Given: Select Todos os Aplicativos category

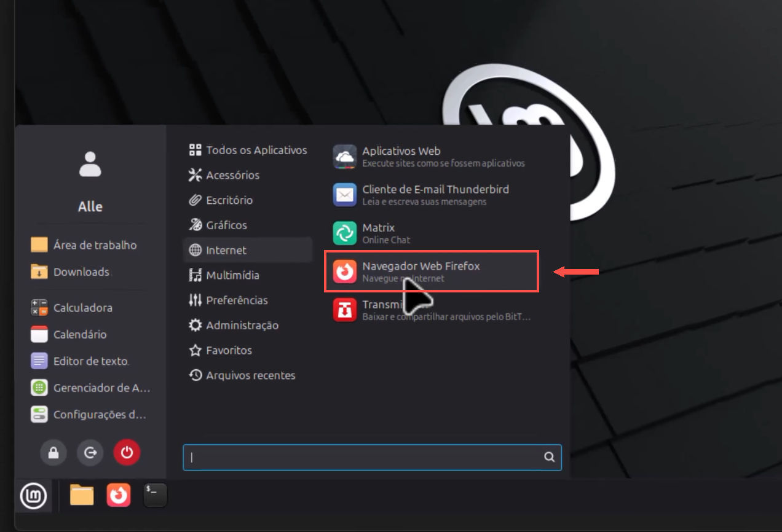Looking at the screenshot, I should click(248, 150).
